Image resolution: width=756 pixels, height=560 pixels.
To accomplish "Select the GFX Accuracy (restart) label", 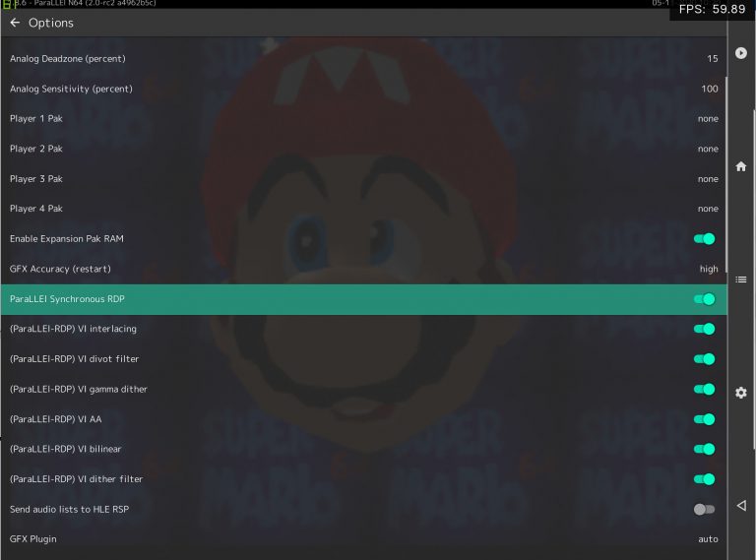I will point(60,269).
